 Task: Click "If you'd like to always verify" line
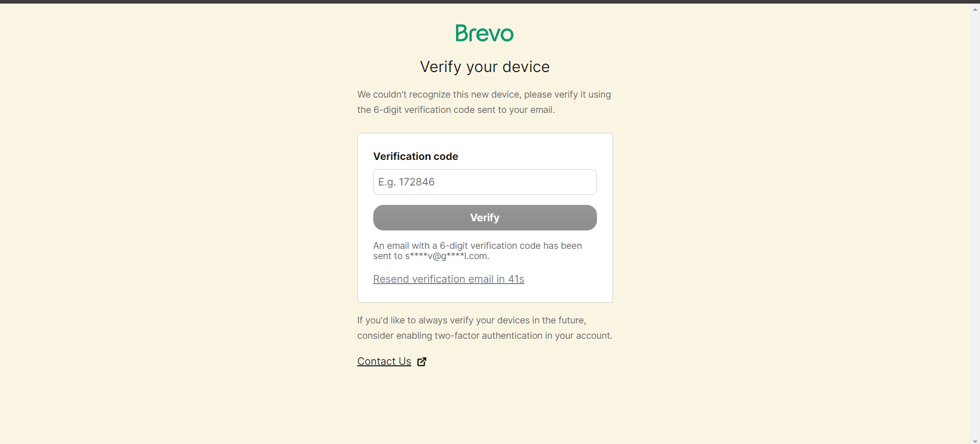[x=471, y=320]
